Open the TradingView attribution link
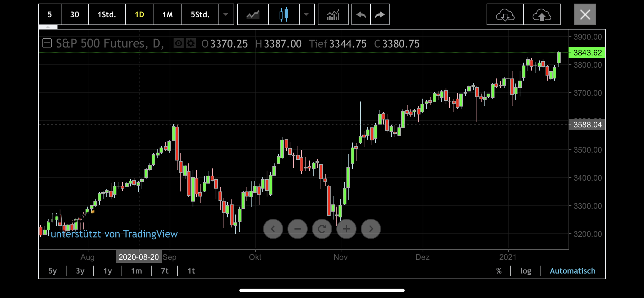Viewport: 644px width, 298px height. point(114,234)
